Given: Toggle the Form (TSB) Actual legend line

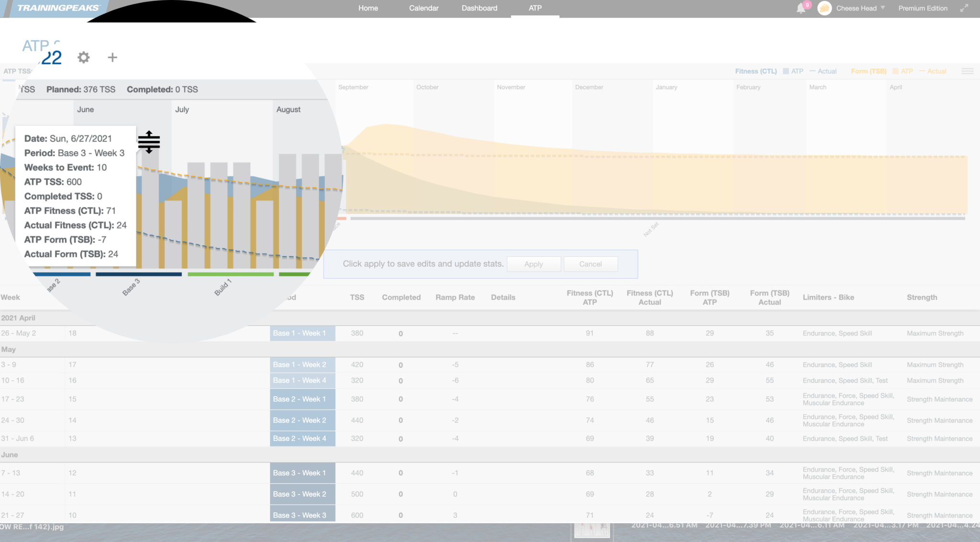Looking at the screenshot, I should click(933, 71).
